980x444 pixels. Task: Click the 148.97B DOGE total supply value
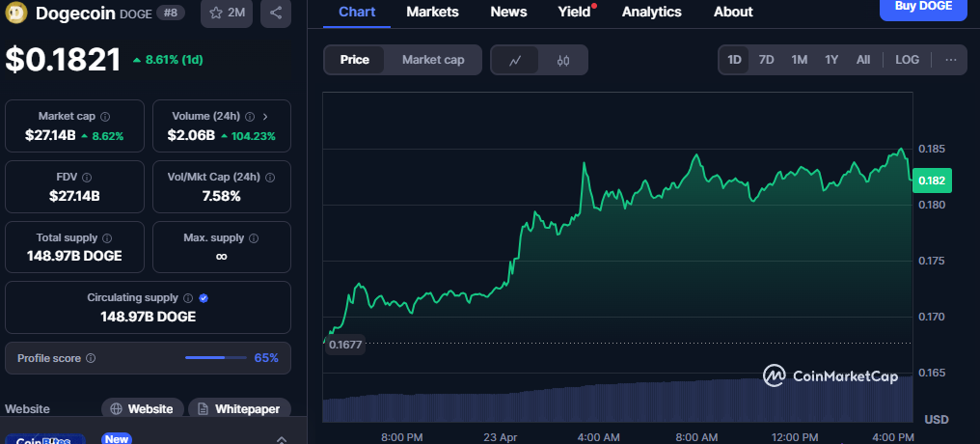[74, 257]
